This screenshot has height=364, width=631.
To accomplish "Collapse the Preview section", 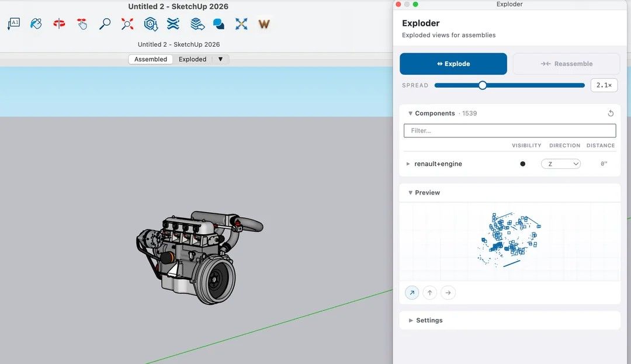I will (410, 193).
